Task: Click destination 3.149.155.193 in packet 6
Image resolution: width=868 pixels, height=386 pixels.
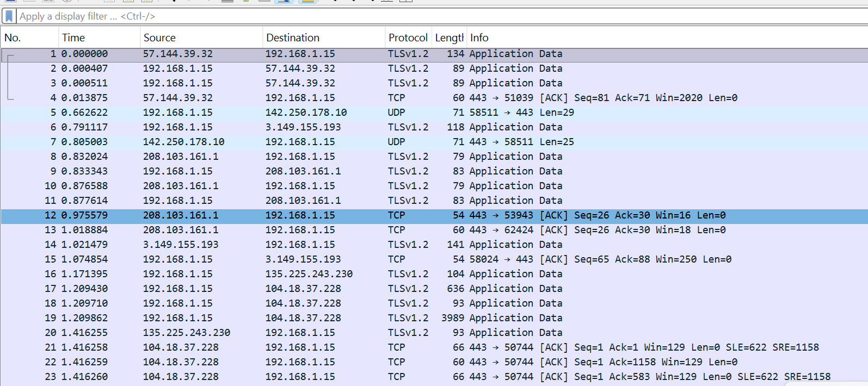Action: pyautogui.click(x=303, y=127)
